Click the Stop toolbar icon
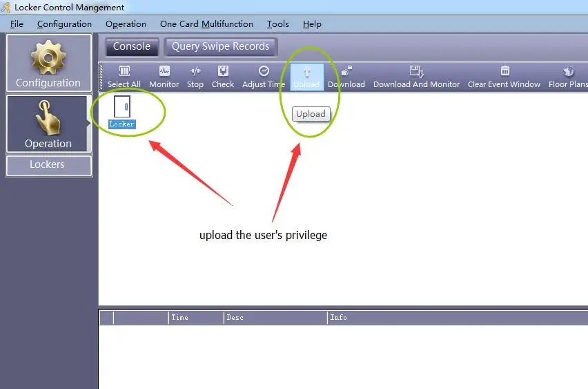Viewport: 588px width, 389px height. tap(195, 77)
